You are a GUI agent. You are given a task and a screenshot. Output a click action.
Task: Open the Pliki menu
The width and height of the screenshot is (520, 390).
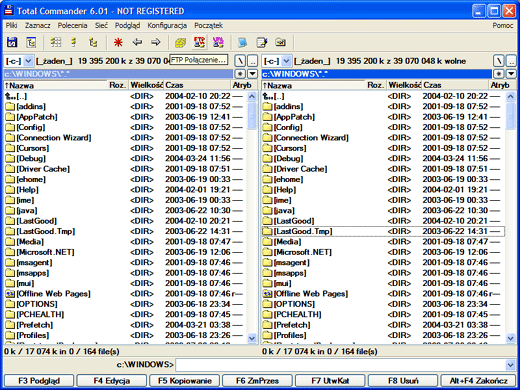[11, 25]
